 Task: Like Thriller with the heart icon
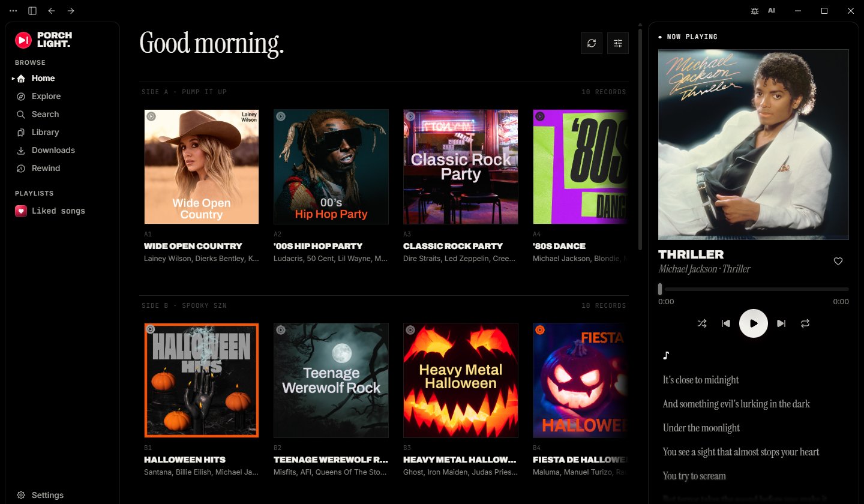(x=838, y=261)
